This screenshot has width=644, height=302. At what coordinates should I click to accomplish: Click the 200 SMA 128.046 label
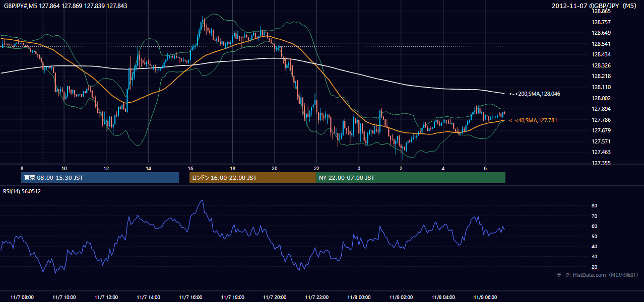coord(535,94)
